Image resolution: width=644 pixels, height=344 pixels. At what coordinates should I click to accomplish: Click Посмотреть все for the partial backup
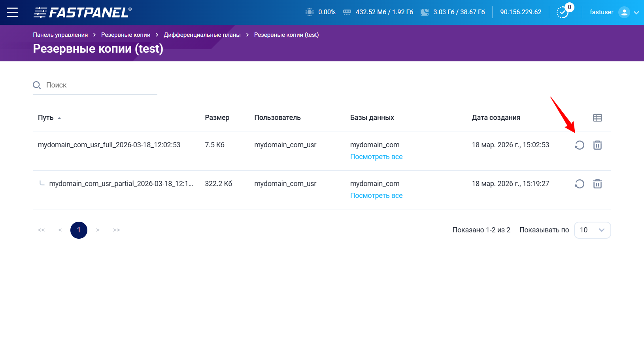(x=376, y=196)
